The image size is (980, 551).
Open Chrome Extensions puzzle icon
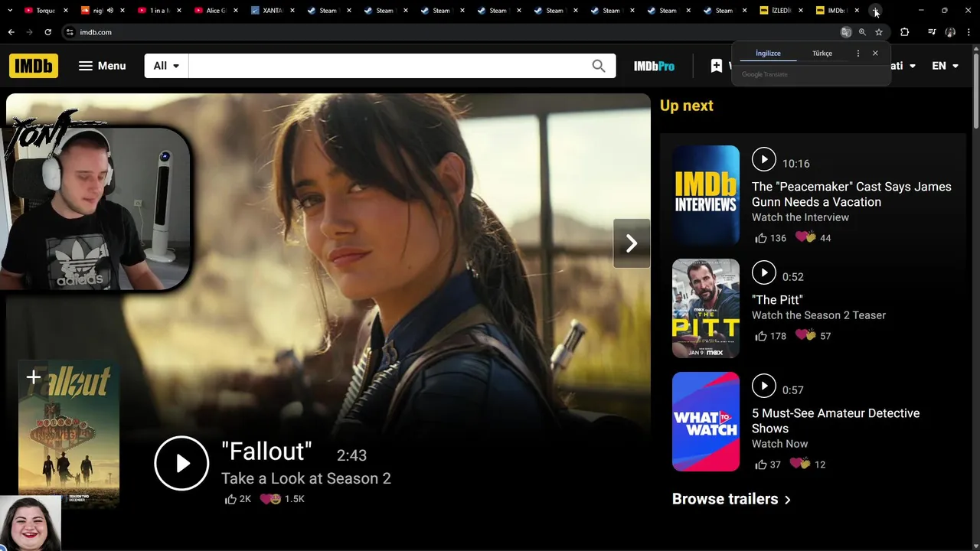(905, 32)
